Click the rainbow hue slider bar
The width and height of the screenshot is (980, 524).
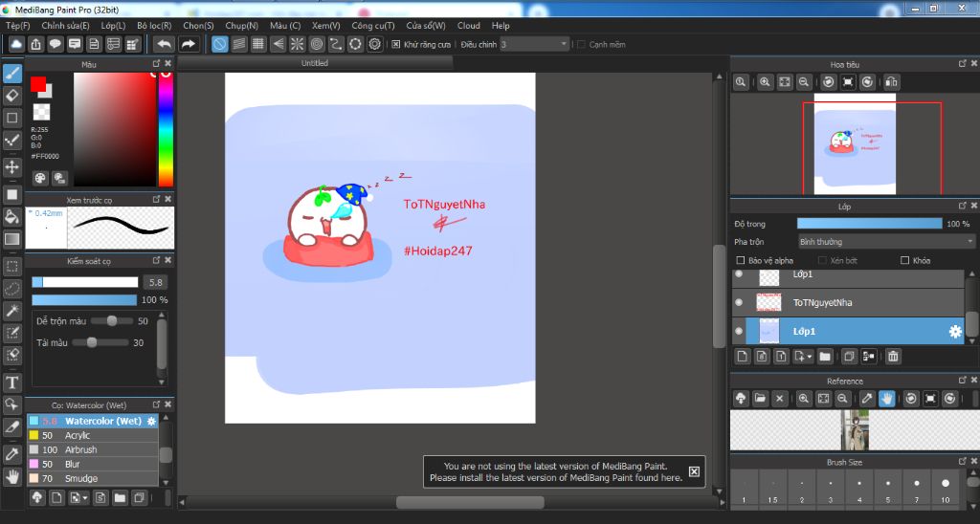pos(166,128)
